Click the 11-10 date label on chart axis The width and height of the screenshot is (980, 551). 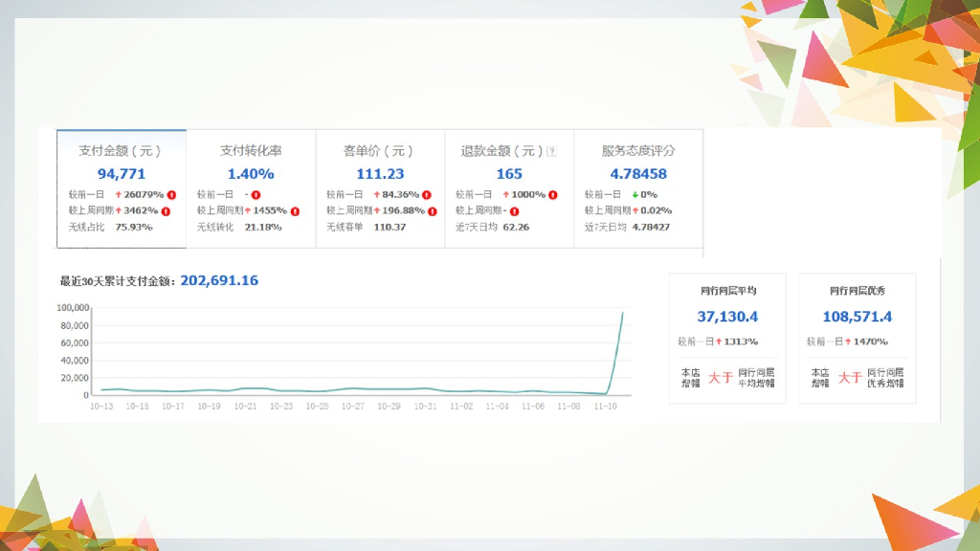[606, 407]
